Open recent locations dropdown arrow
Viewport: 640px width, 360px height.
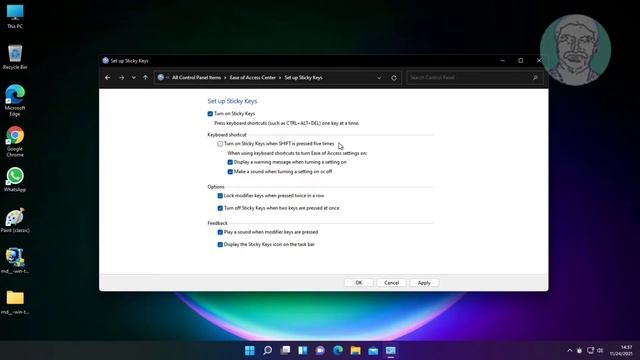click(x=133, y=78)
